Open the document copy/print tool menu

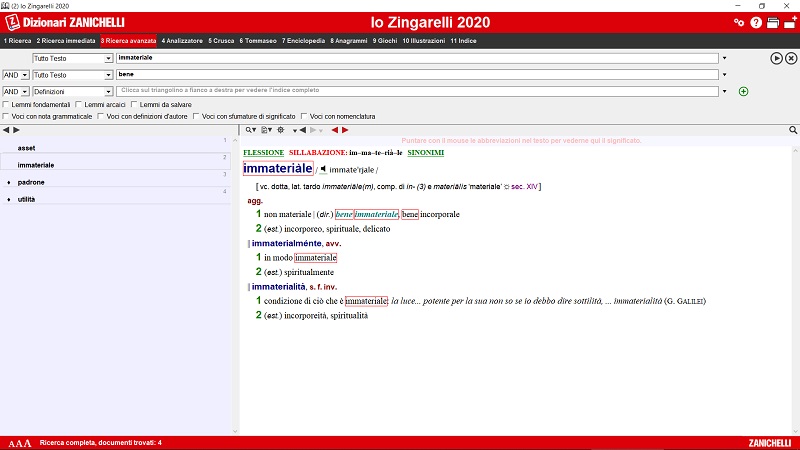point(266,130)
